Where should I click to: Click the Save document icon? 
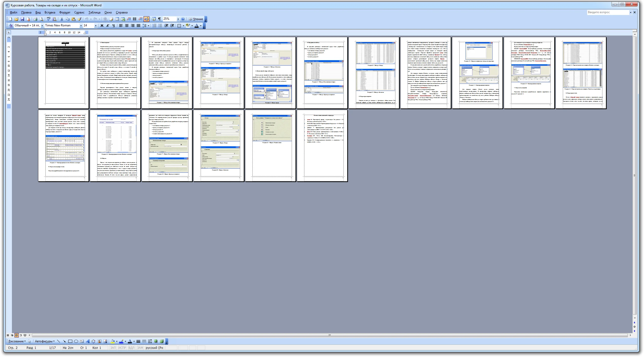click(22, 19)
